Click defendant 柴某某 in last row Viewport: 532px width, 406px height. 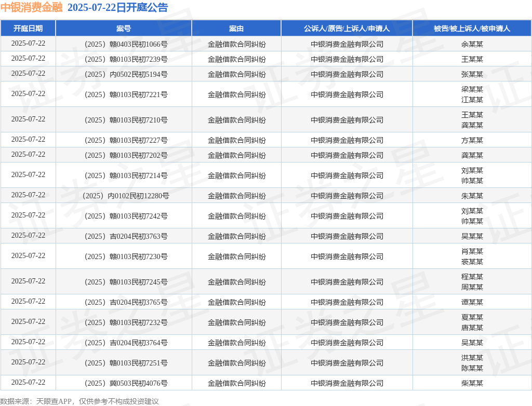[472, 383]
